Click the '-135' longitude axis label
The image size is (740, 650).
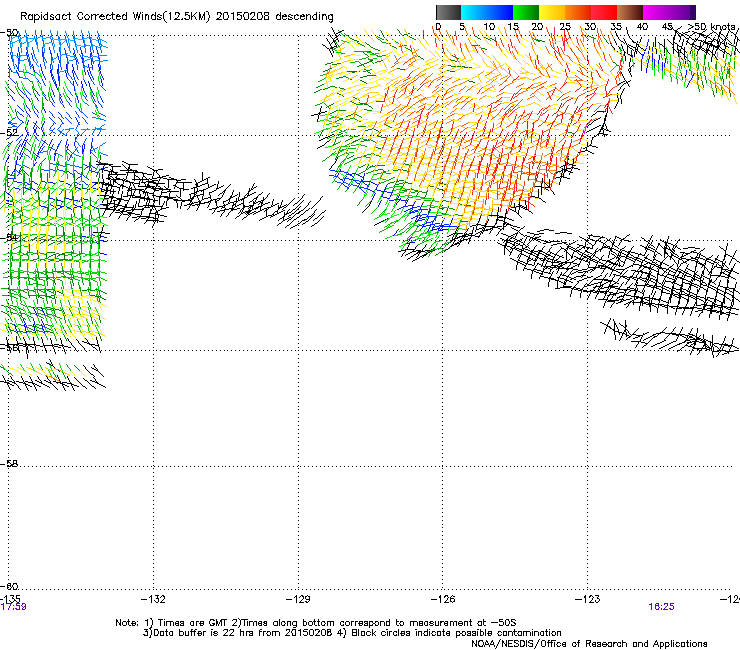tap(10, 599)
